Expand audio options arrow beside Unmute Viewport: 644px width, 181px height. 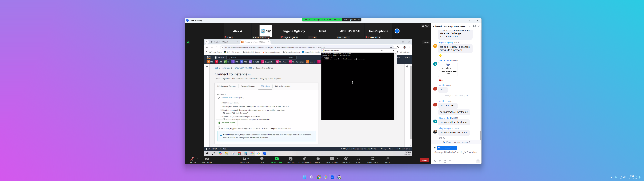coord(197,159)
